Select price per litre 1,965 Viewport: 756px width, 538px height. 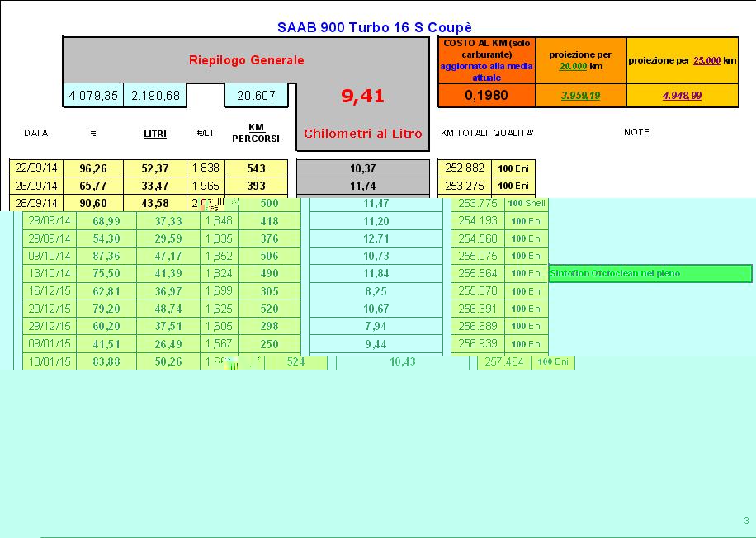coord(206,186)
